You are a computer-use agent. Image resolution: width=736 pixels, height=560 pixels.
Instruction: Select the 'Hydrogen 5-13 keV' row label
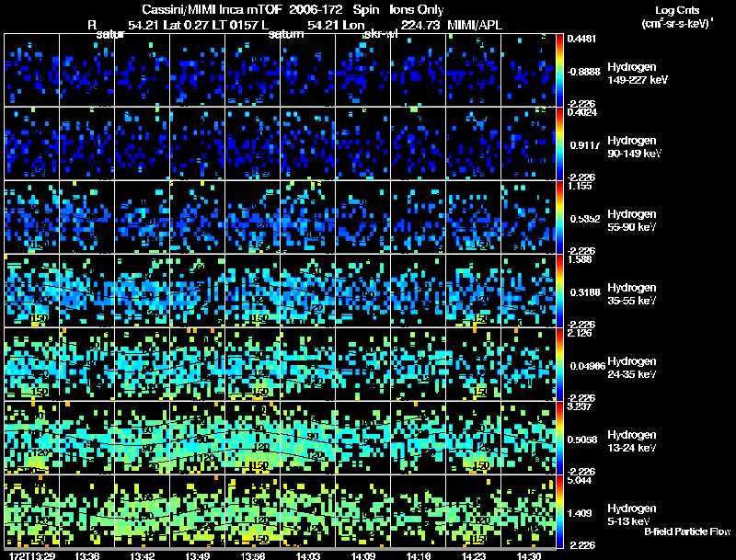pyautogui.click(x=632, y=515)
